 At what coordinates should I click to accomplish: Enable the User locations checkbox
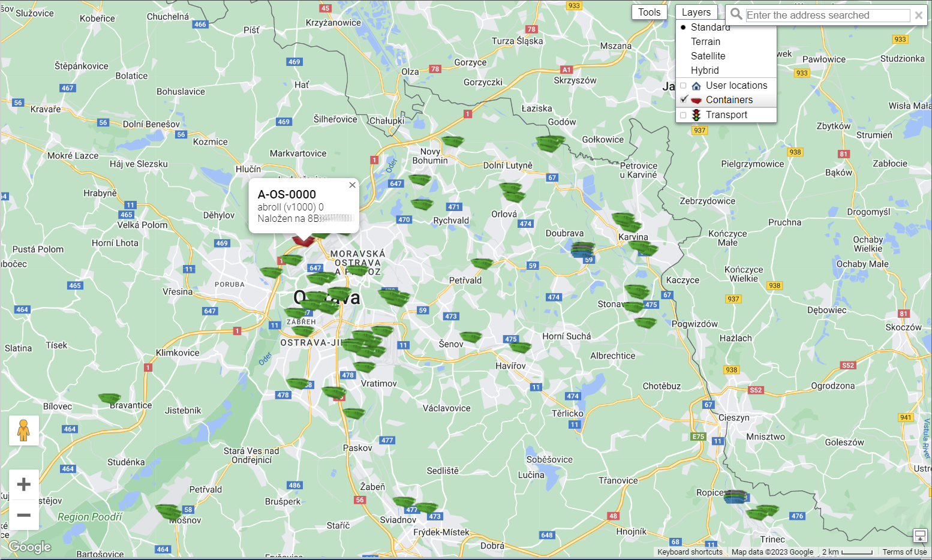pyautogui.click(x=683, y=86)
